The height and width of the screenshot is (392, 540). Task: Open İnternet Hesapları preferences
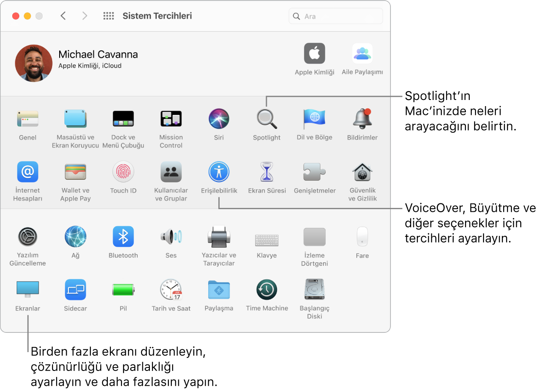28,171
